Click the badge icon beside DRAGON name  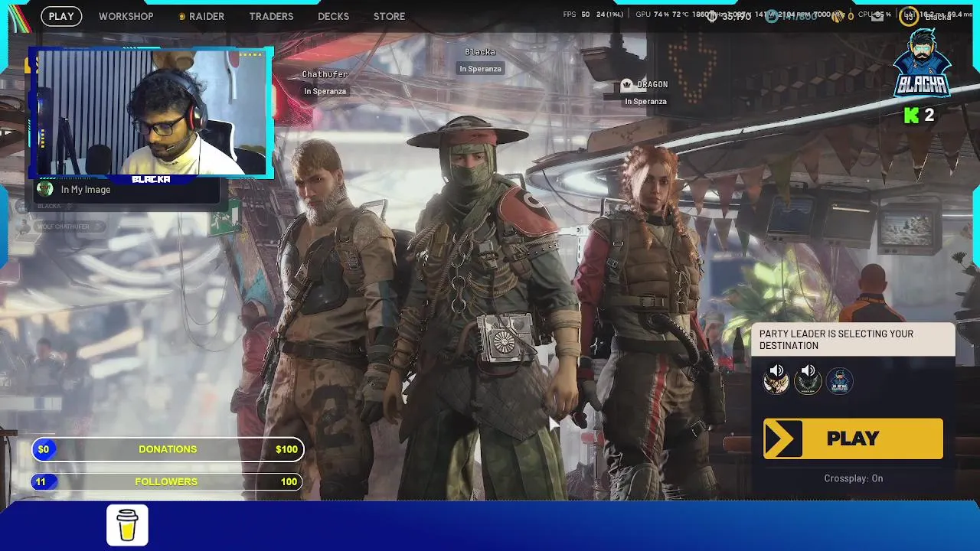627,85
